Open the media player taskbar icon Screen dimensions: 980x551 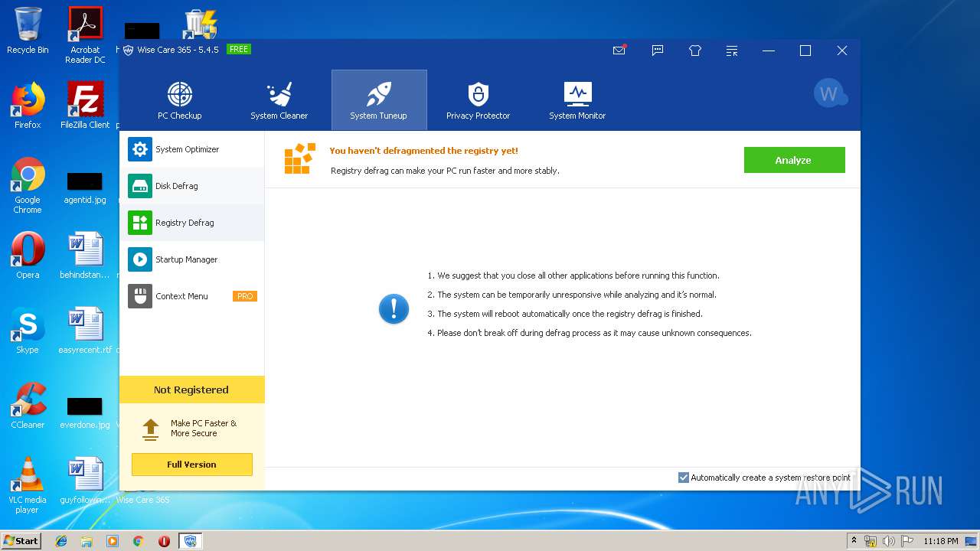[113, 541]
